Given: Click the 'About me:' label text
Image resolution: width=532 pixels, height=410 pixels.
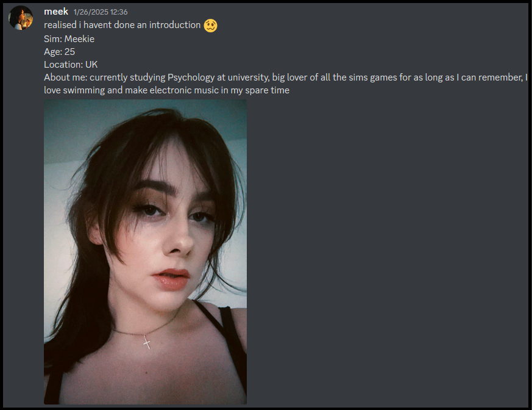Looking at the screenshot, I should click(66, 77).
